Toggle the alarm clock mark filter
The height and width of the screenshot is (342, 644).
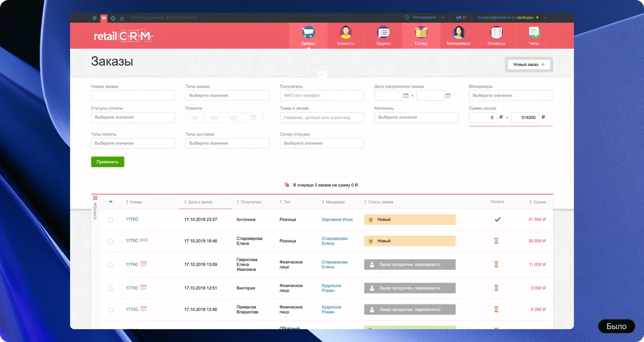(x=253, y=118)
